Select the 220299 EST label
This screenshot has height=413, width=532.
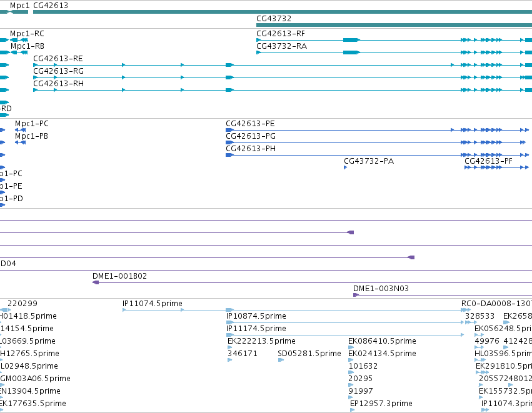[x=23, y=304]
